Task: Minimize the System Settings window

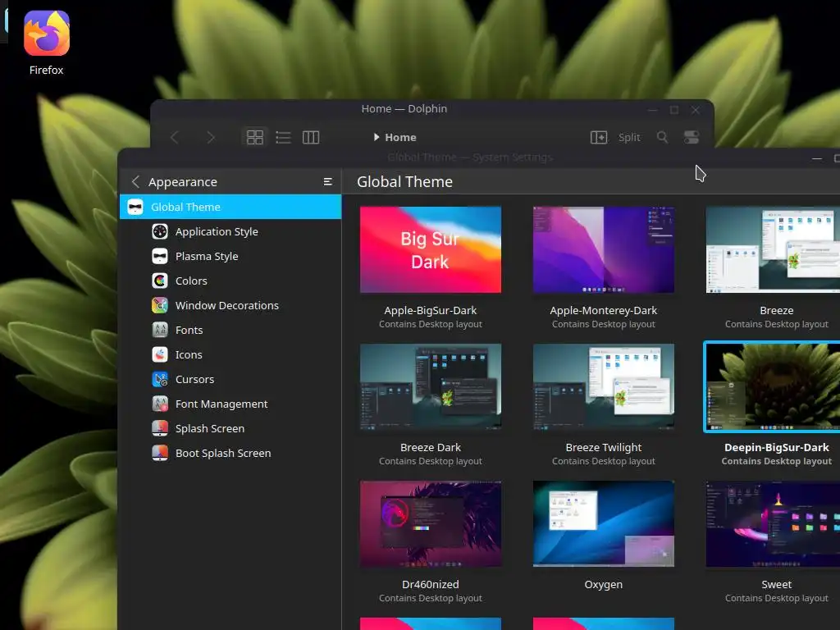Action: pos(816,158)
